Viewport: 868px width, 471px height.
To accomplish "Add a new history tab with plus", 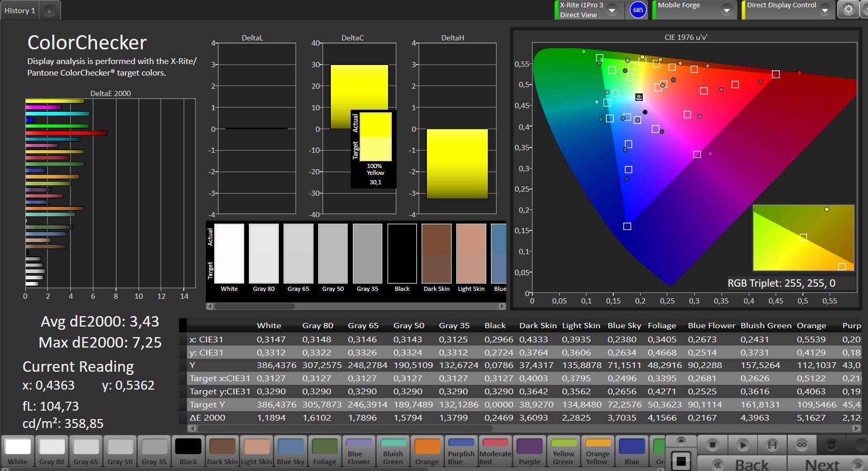I will click(x=49, y=11).
